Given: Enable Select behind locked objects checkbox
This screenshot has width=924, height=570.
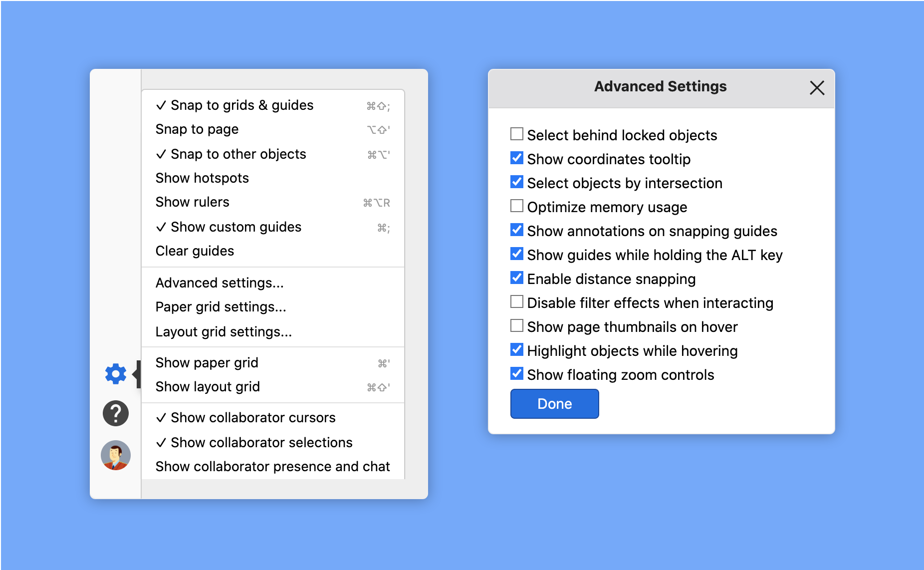Looking at the screenshot, I should click(517, 134).
